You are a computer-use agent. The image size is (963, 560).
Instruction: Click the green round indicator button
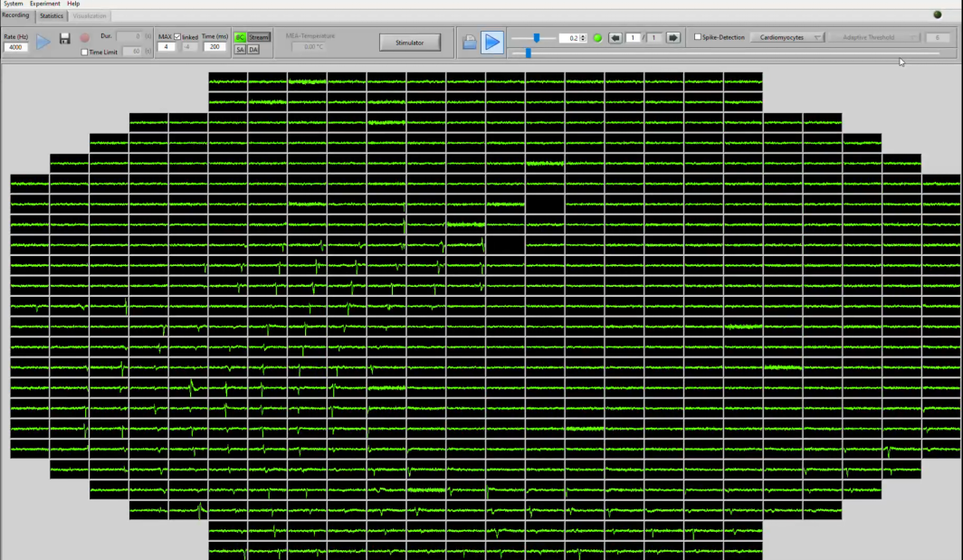point(597,38)
